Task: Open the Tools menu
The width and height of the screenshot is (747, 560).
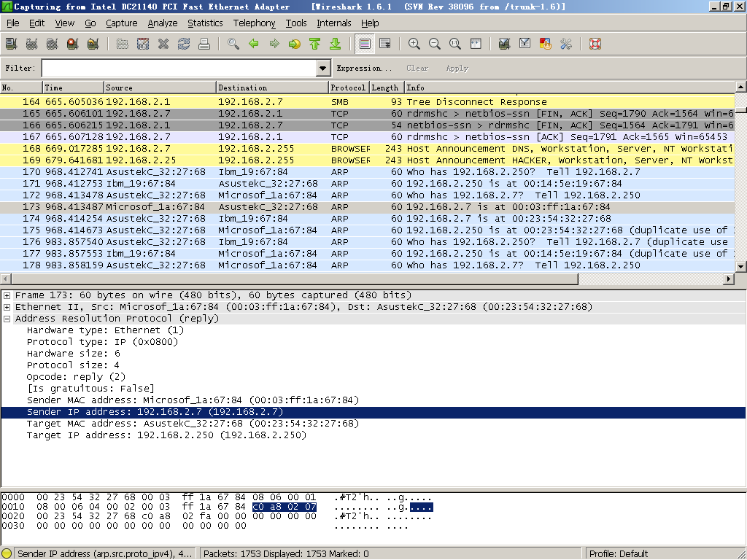Action: coord(296,23)
